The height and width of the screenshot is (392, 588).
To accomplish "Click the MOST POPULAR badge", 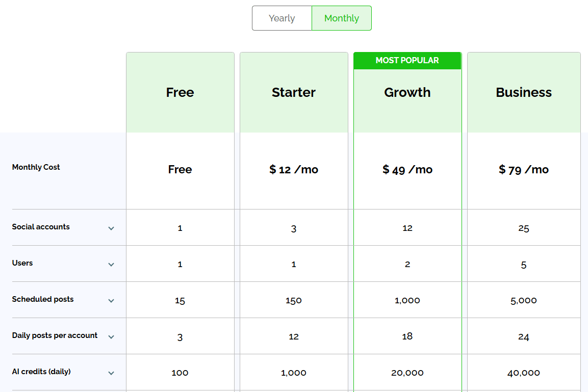I will point(407,60).
